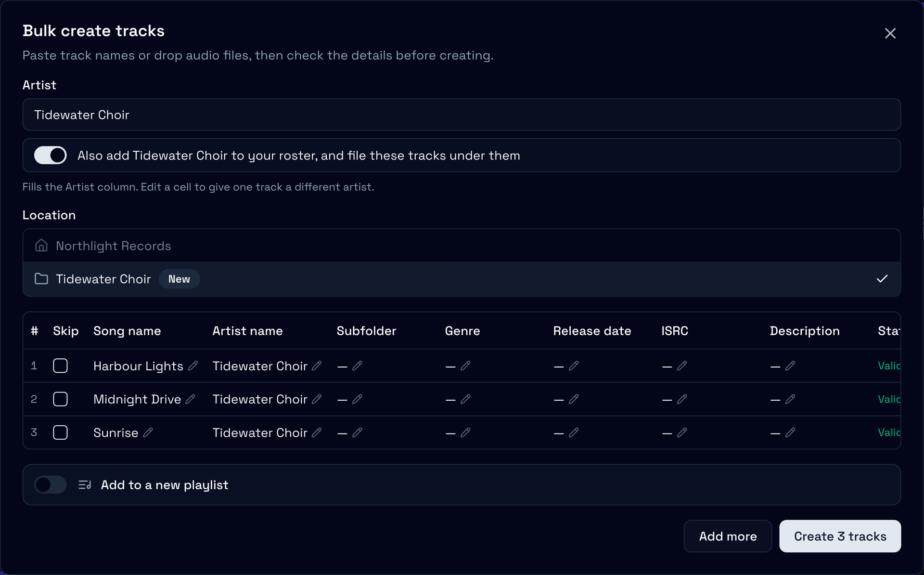Viewport: 924px width, 575px height.
Task: Edit genre pencil in Sunrise row
Action: pyautogui.click(x=465, y=432)
